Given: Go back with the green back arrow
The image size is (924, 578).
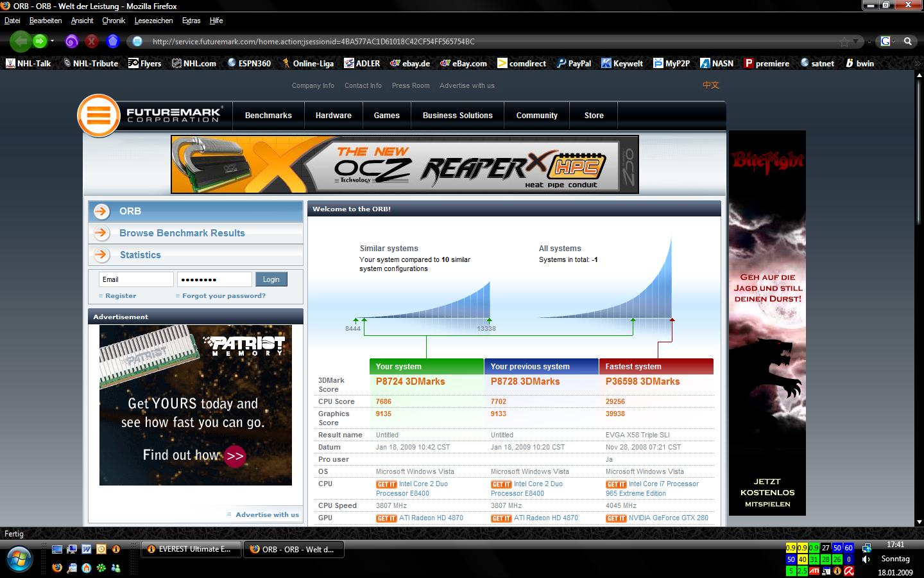Looking at the screenshot, I should (x=21, y=41).
